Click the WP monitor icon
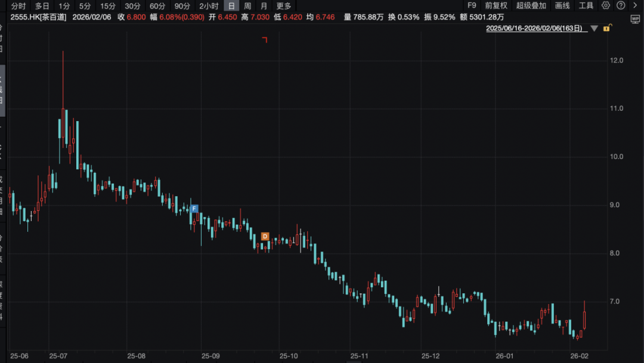The image size is (644, 363). (636, 19)
